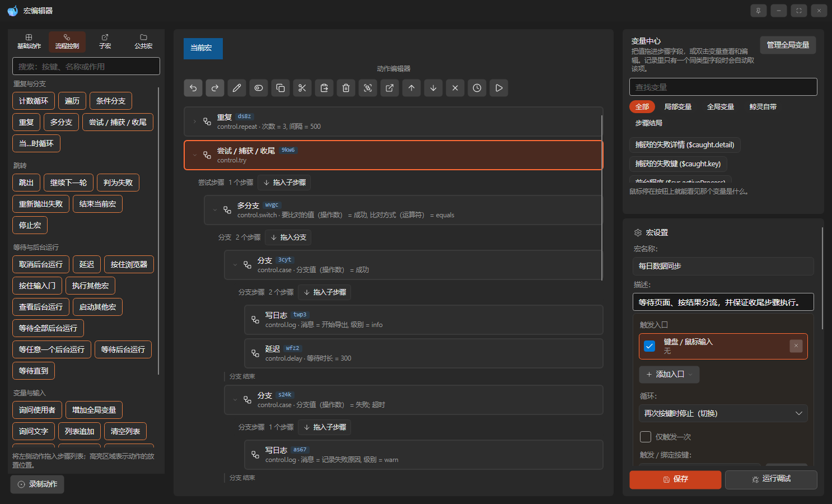Click the scan-frame icon in the toolbar
The height and width of the screenshot is (504, 832).
click(x=368, y=88)
